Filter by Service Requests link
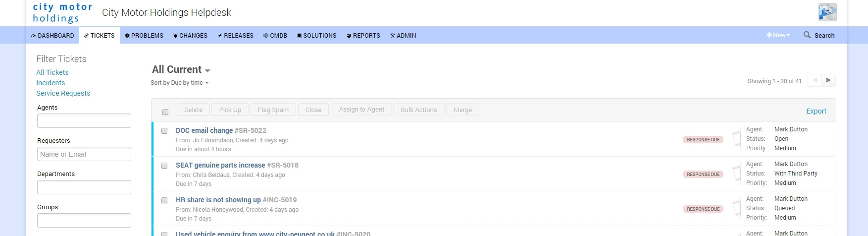 [63, 93]
